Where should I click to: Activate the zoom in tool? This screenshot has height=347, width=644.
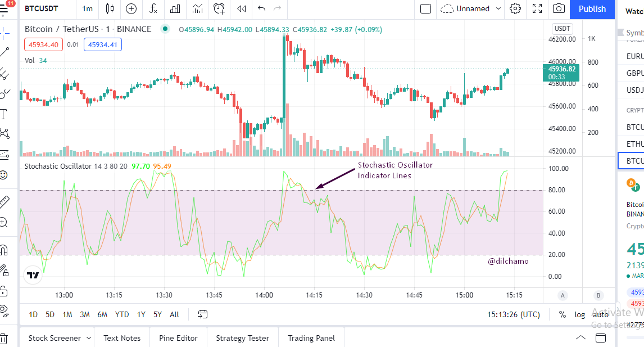coord(4,223)
